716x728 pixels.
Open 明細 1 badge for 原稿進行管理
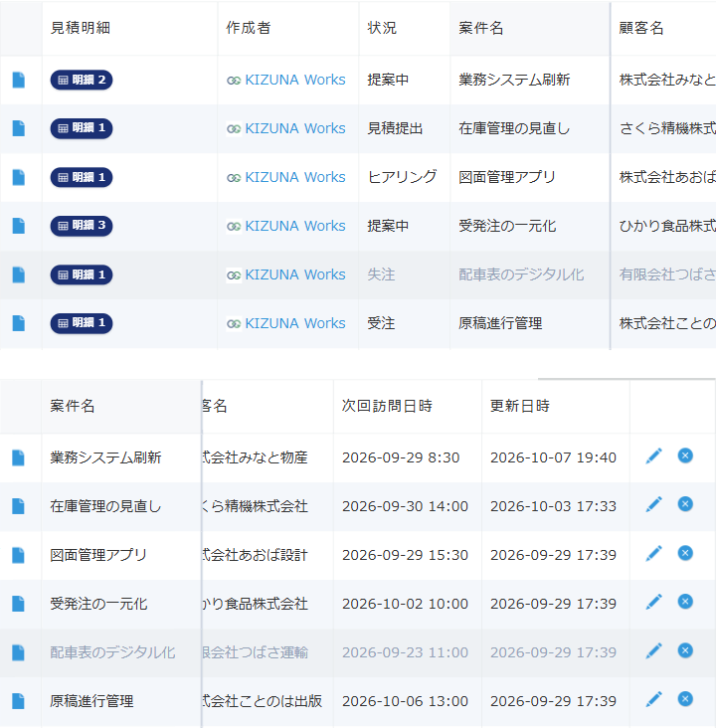[82, 323]
